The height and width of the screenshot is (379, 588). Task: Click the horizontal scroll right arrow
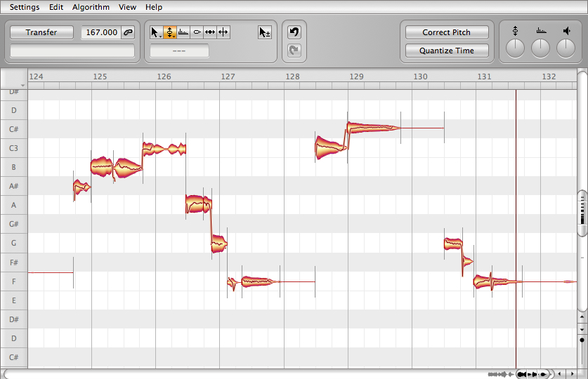pos(573,374)
